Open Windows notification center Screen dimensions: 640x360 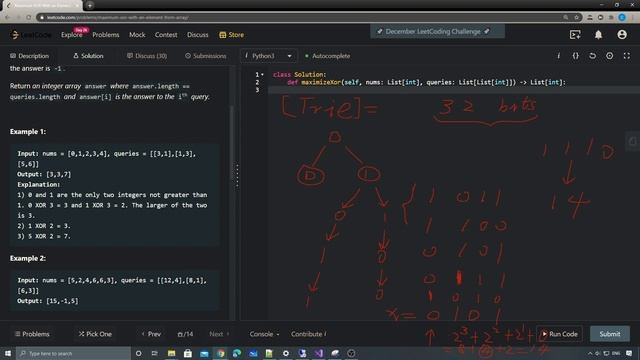[629, 353]
